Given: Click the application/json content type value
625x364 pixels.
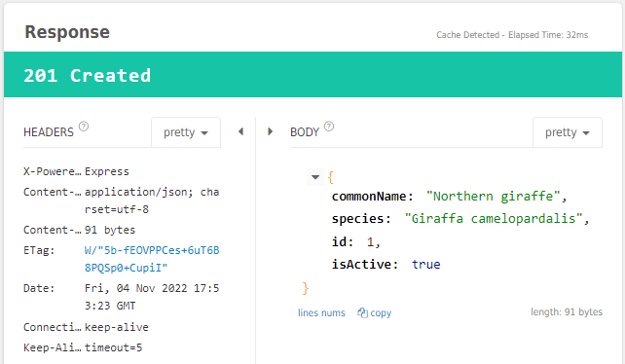Looking at the screenshot, I should click(152, 200).
